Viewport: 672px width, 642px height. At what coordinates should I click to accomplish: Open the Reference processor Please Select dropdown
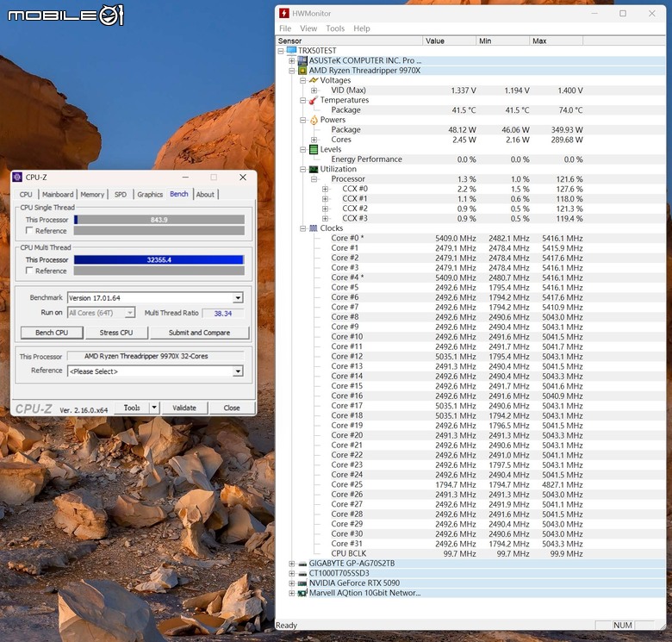tap(238, 371)
